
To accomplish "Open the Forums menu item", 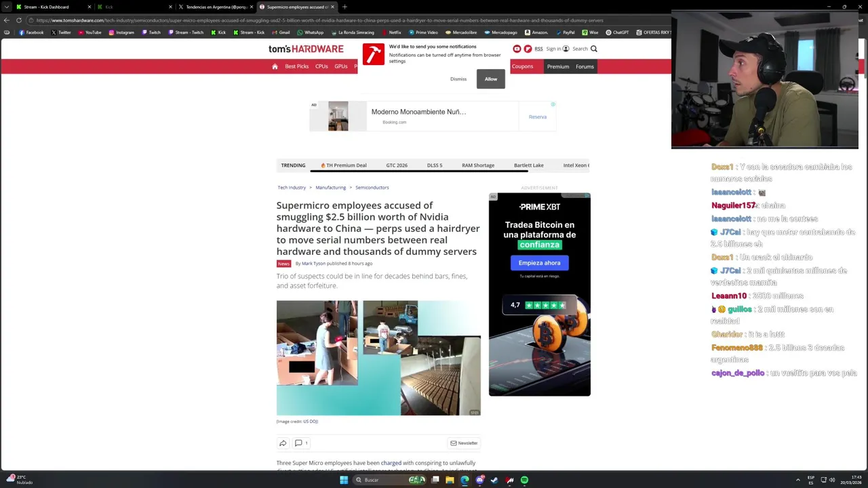I will [585, 66].
